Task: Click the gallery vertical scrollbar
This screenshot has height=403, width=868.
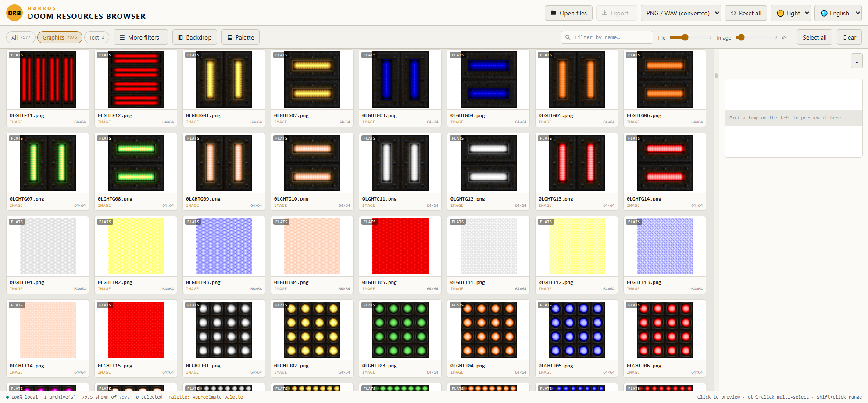Action: point(716,76)
